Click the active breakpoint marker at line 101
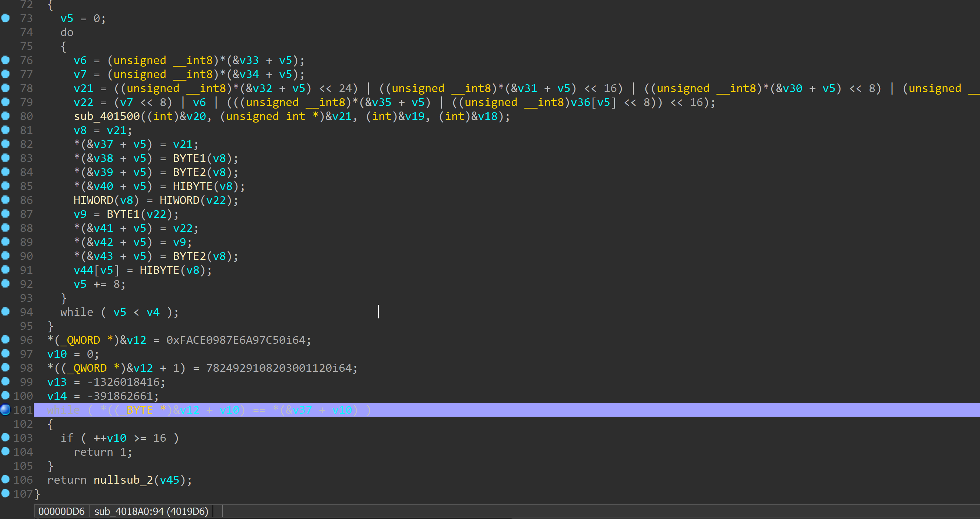The image size is (980, 519). (5, 410)
